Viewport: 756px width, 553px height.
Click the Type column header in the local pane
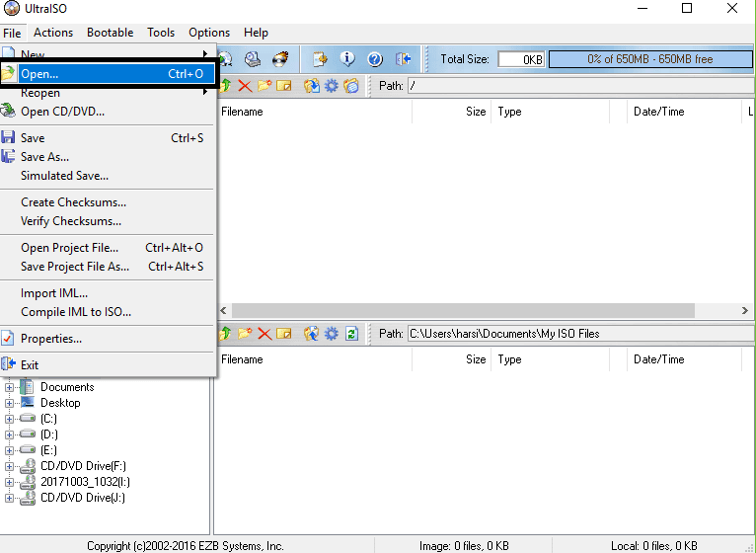tap(550, 359)
